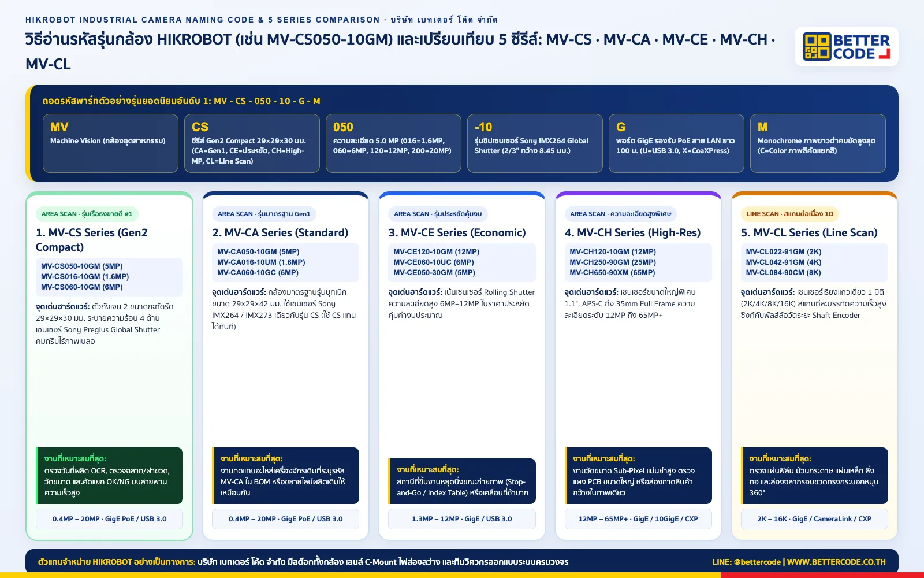Click the MV-CL best-use navy box
This screenshot has height=578, width=924.
click(814, 476)
